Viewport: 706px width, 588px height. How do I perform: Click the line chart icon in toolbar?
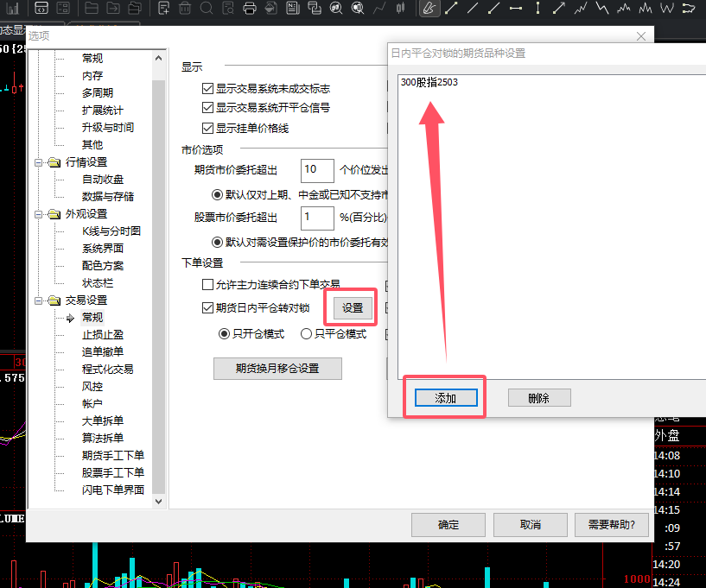coord(379,8)
